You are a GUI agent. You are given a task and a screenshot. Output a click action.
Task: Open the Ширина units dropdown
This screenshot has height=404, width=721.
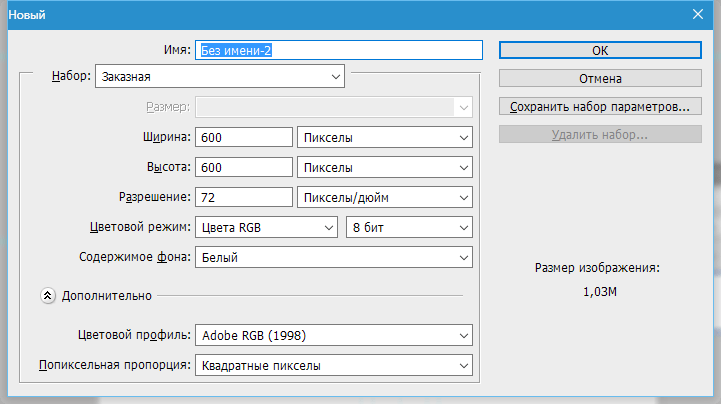(385, 137)
